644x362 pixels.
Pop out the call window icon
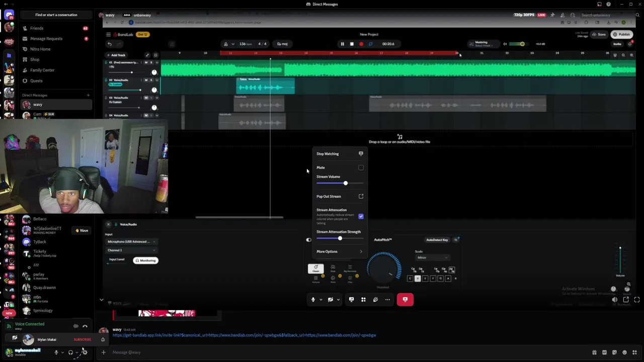click(x=626, y=300)
